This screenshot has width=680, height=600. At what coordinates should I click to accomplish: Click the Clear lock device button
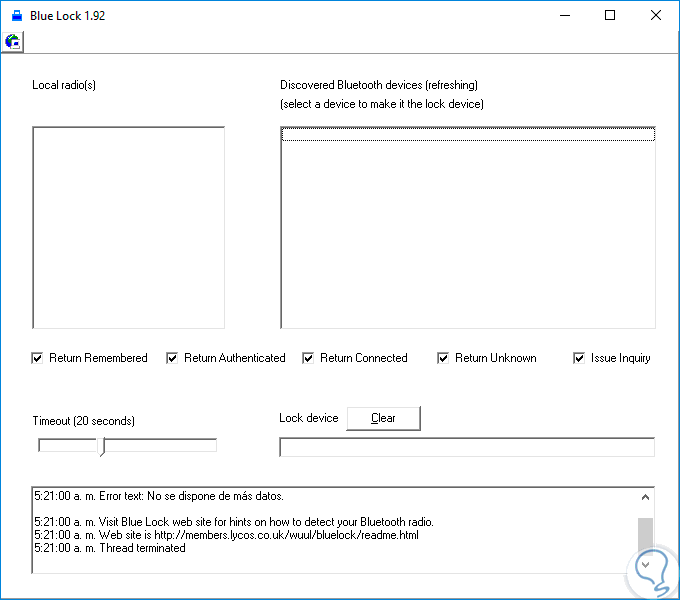pos(383,418)
